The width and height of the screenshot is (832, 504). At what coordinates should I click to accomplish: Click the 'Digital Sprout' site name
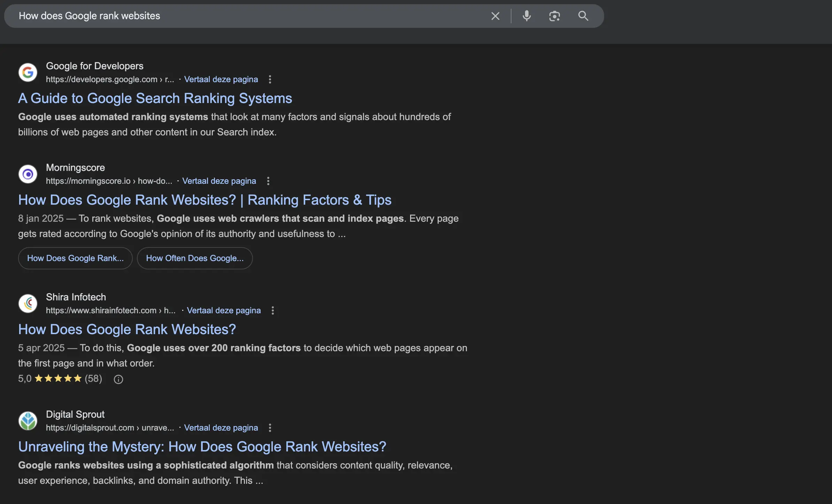(75, 415)
